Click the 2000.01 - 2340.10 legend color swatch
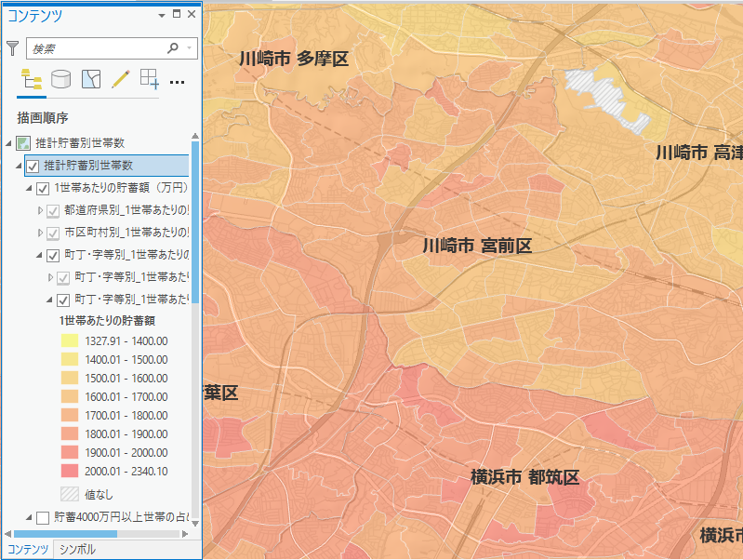Screen dimensions: 743x560 click(70, 471)
